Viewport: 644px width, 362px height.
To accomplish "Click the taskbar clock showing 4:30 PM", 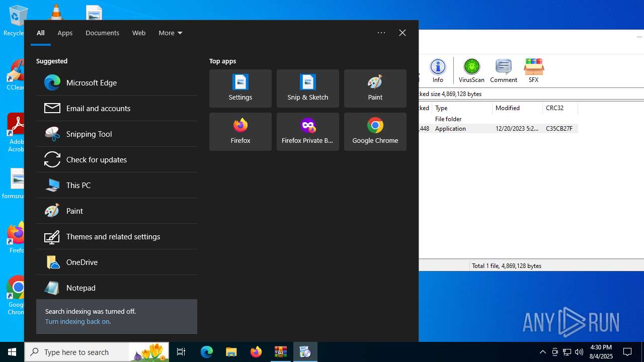I will coord(601,352).
